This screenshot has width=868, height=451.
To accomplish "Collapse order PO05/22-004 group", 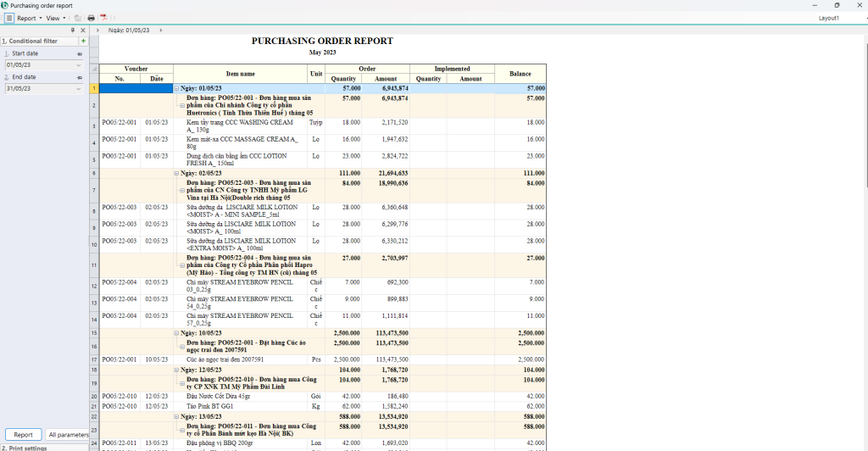I will tap(183, 264).
